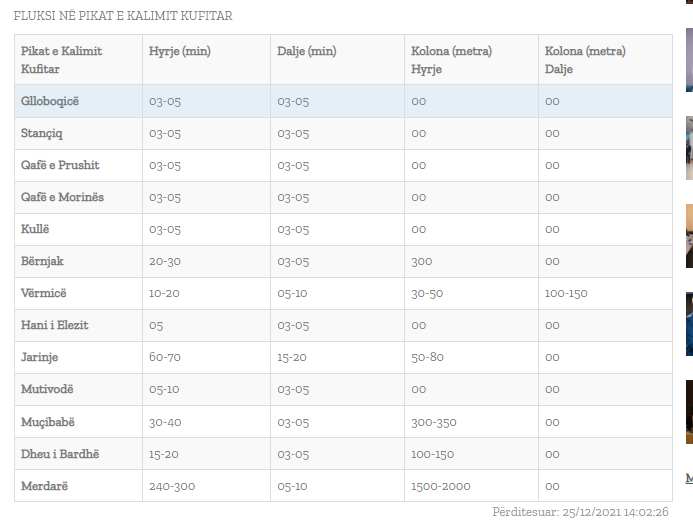Screen dimensions: 693x531
Task: Select the Hani i Elezit row
Action: coord(55,325)
